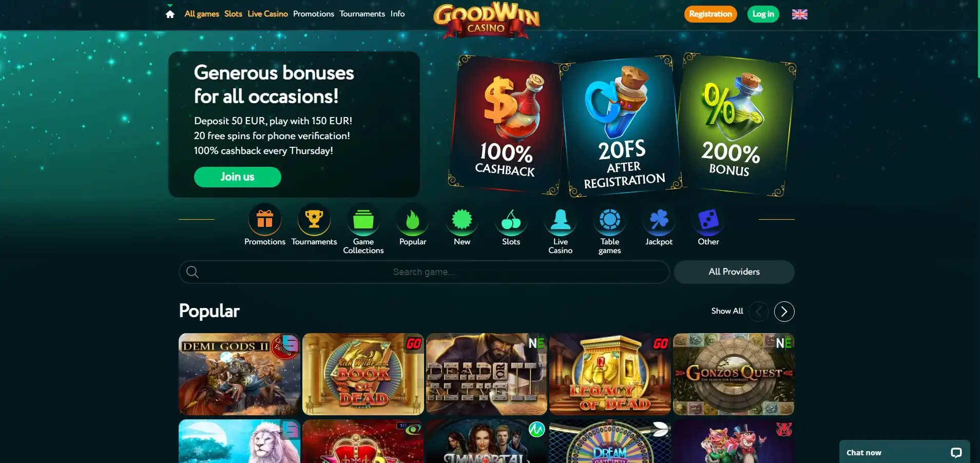The image size is (980, 463).
Task: Choose the Jackpot clover category icon
Action: (x=659, y=220)
